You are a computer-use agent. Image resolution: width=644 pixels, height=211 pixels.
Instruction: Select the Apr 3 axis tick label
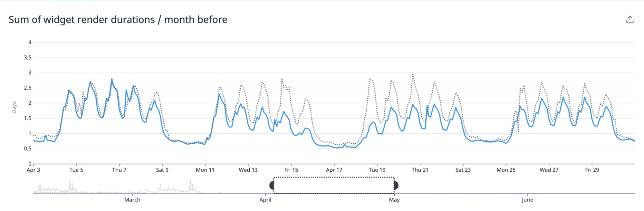[33, 169]
